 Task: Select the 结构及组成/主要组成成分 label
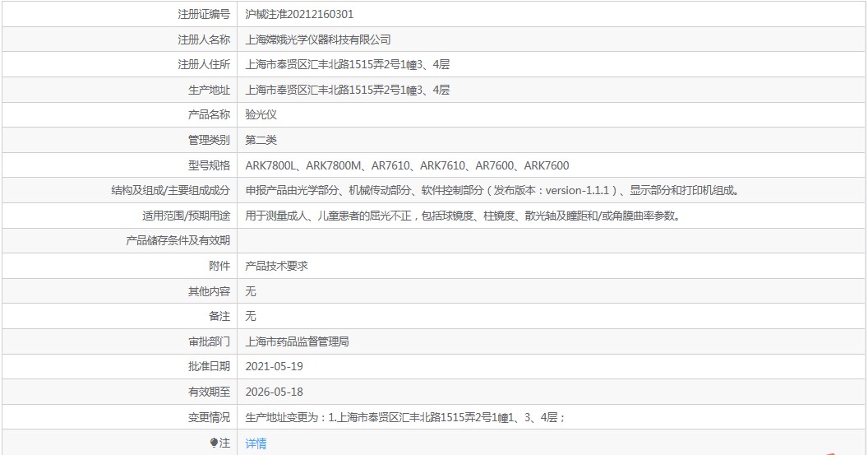tap(170, 191)
